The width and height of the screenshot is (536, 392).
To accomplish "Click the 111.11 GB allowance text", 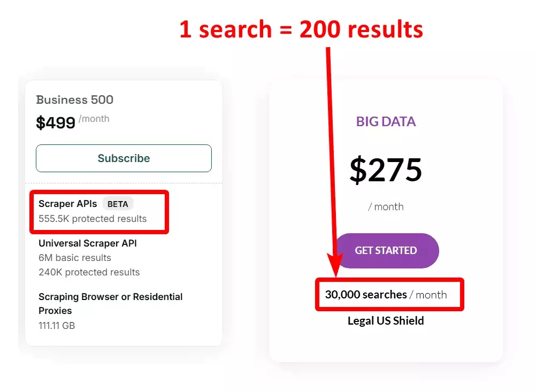I will point(57,325).
